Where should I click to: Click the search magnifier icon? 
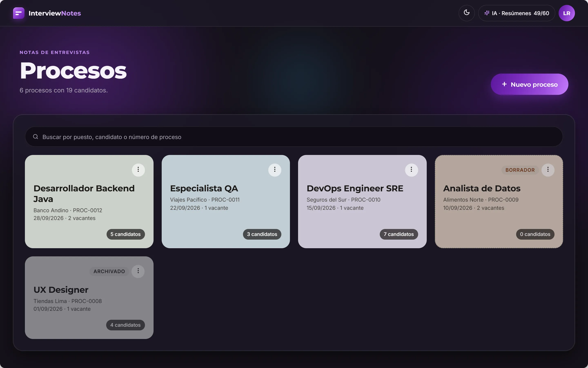[x=36, y=137]
